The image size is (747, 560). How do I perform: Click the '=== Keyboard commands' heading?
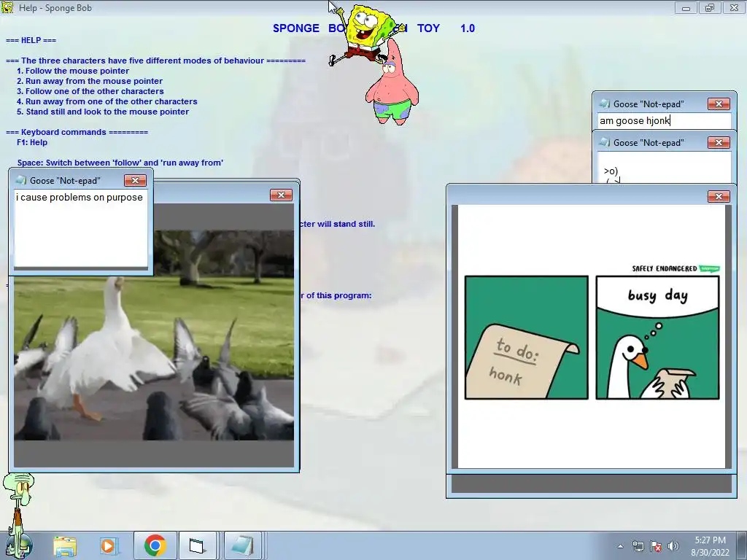(x=77, y=133)
